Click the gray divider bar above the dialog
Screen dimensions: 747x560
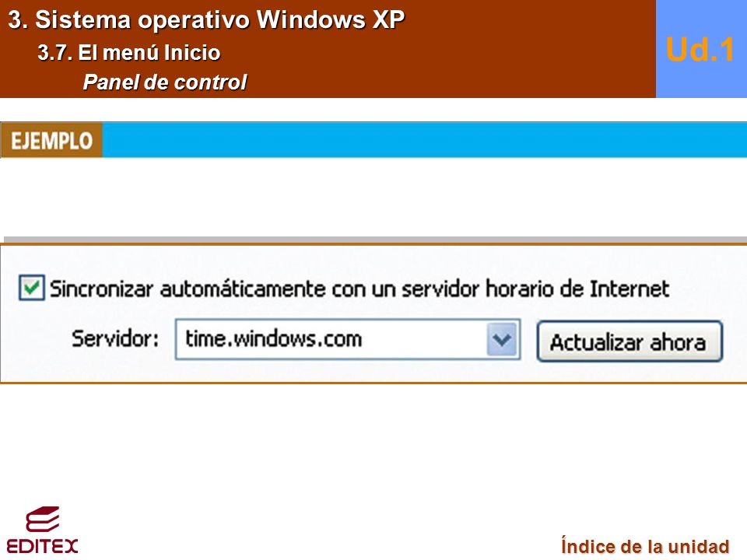375,240
